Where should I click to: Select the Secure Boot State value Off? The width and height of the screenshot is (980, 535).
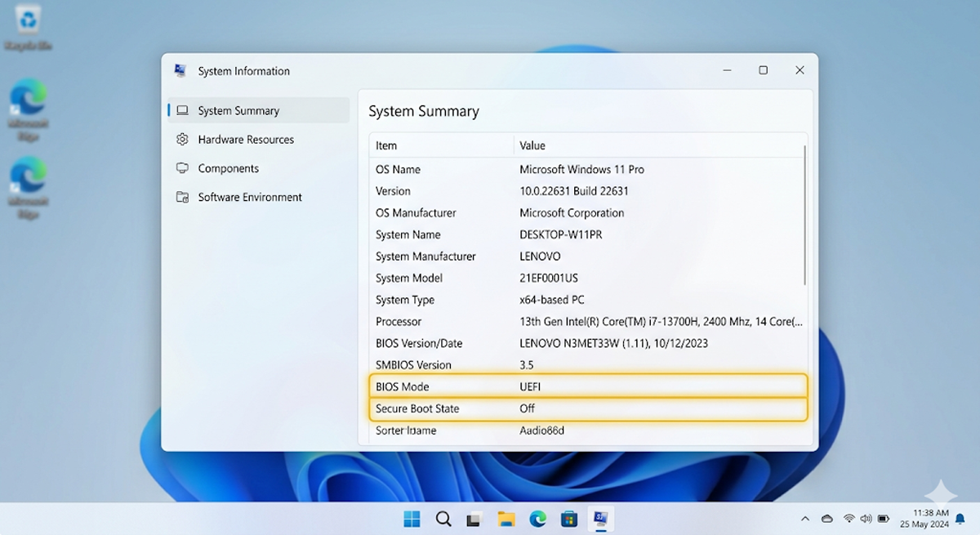[x=528, y=408]
